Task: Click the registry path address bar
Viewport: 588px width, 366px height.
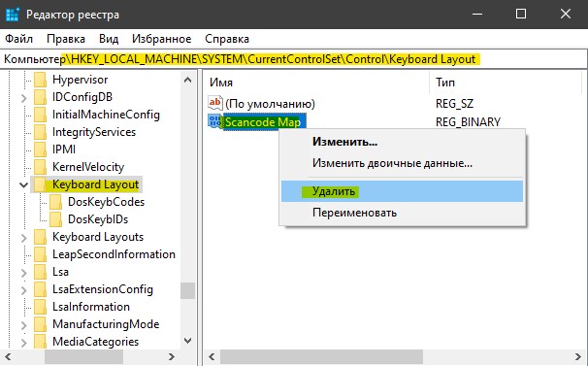Action: (x=294, y=59)
